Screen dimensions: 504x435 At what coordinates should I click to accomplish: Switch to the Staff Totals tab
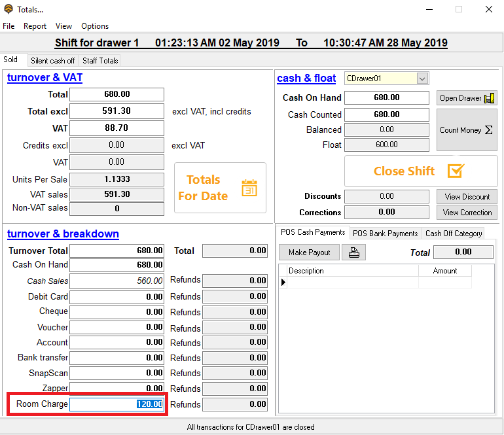coord(100,61)
